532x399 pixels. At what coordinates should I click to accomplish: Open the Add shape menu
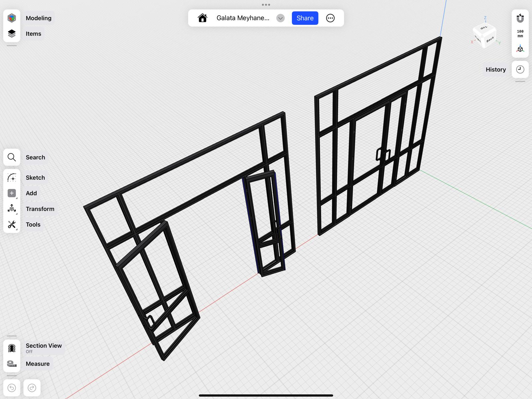12,193
